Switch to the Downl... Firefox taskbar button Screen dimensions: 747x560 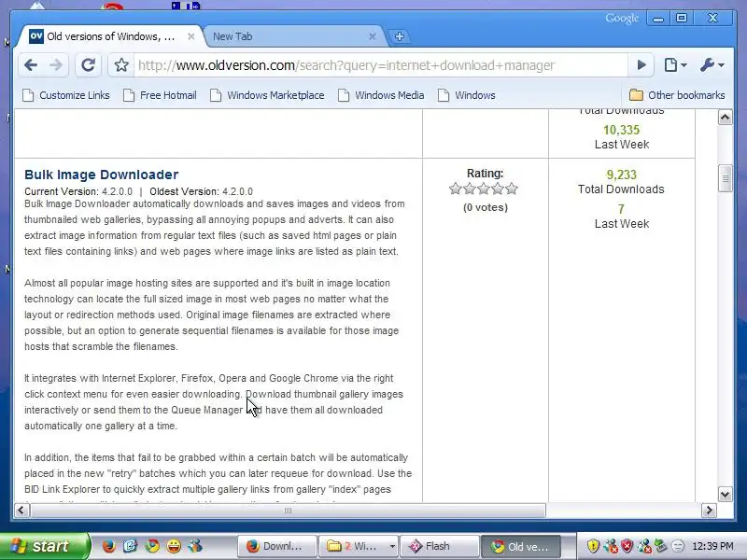pos(276,546)
